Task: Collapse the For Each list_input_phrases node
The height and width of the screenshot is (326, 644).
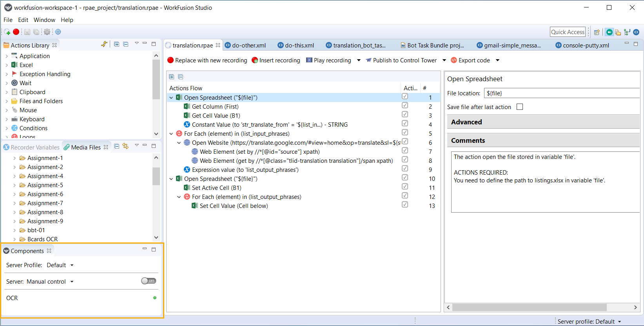Action: tap(171, 134)
